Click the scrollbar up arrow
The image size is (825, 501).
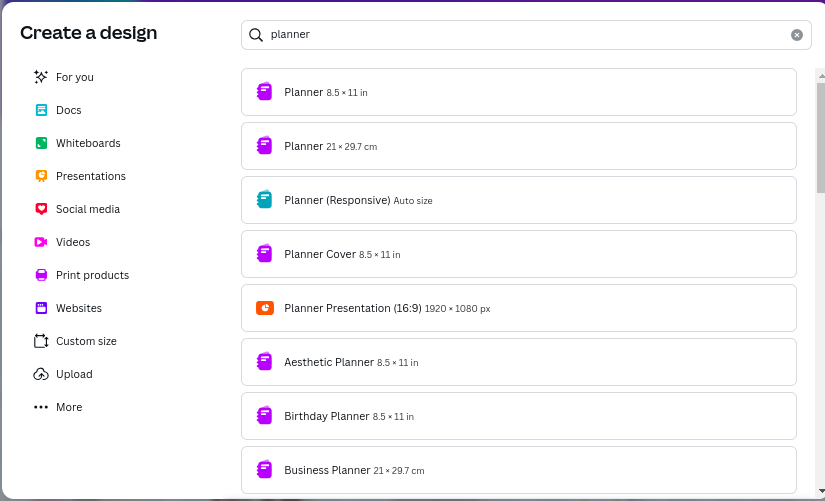(x=821, y=77)
